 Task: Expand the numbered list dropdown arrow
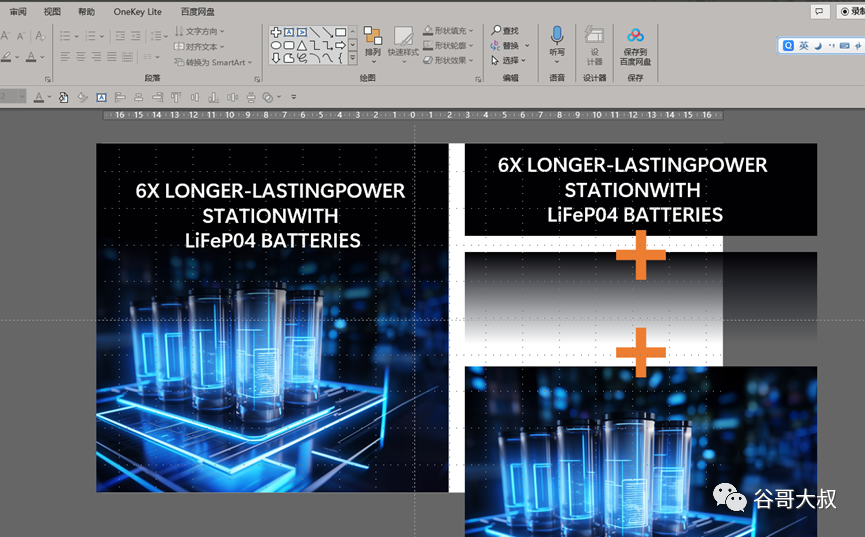(x=102, y=36)
